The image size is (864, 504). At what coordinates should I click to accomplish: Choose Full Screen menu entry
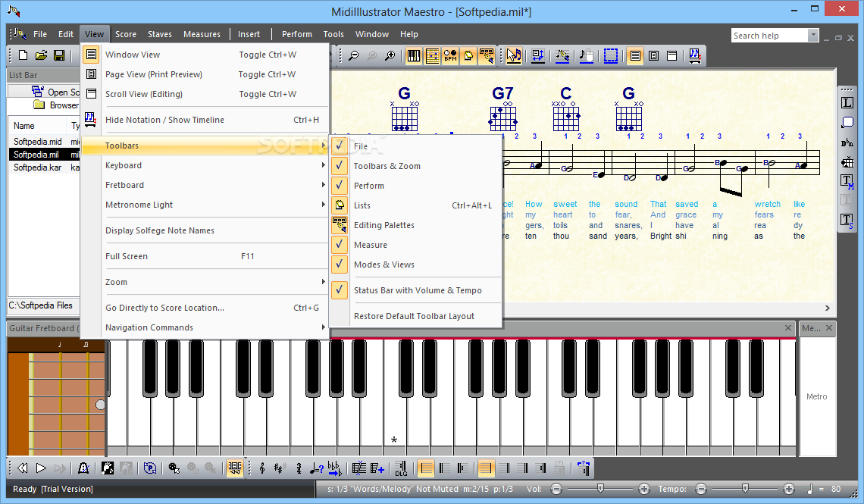tap(205, 257)
